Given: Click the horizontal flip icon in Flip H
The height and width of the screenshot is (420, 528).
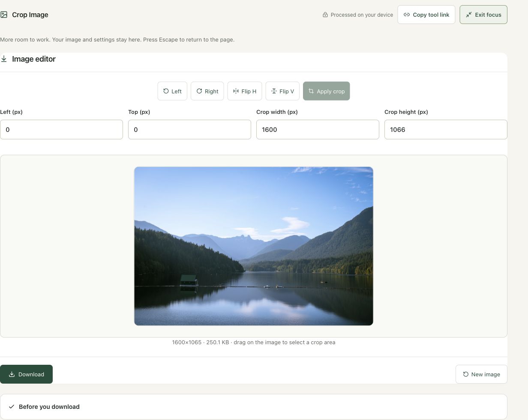Looking at the screenshot, I should [236, 91].
